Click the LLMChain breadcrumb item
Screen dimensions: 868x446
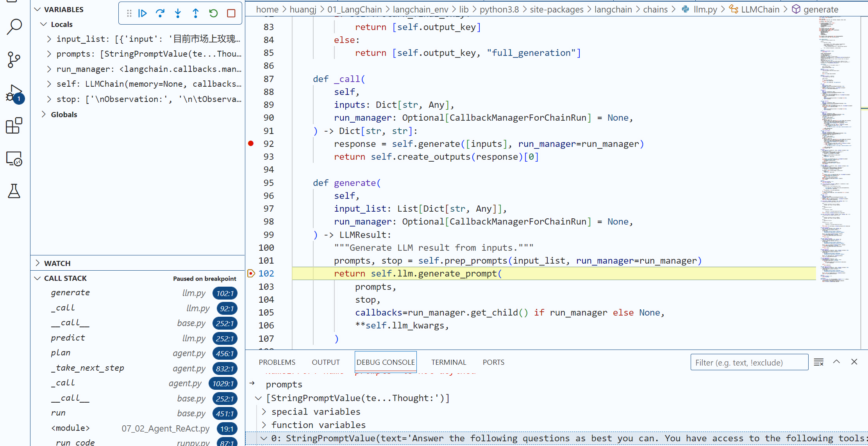[760, 9]
